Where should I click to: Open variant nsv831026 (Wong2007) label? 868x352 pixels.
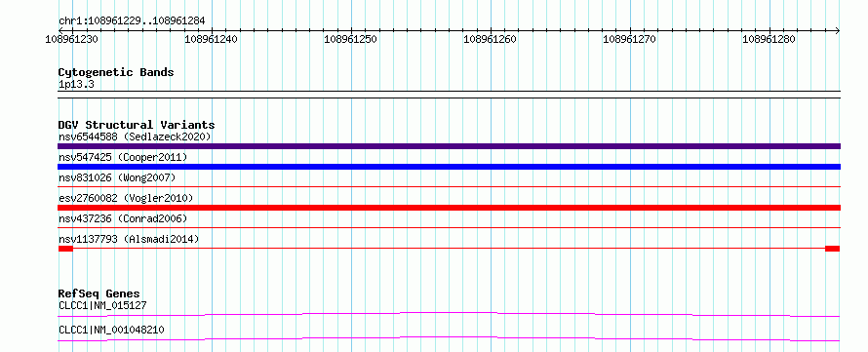coord(117,177)
